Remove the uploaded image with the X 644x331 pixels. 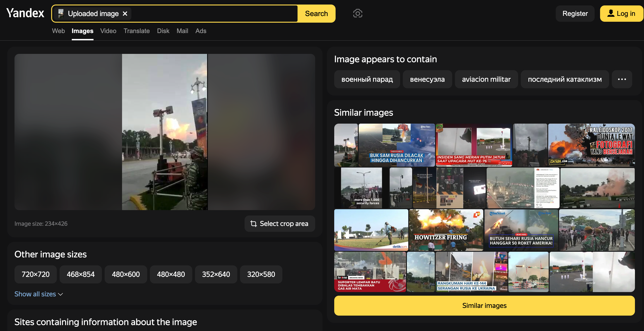(x=125, y=14)
